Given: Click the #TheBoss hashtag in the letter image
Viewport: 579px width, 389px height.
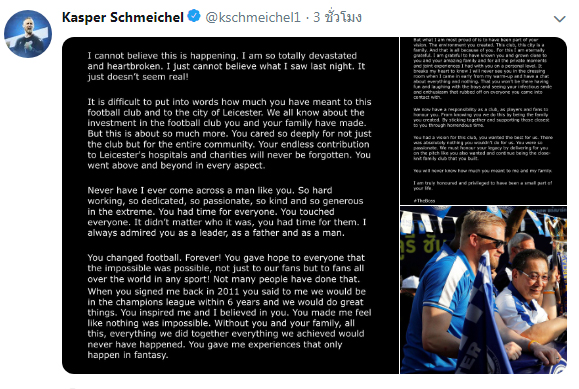Looking at the screenshot, I should 424,201.
